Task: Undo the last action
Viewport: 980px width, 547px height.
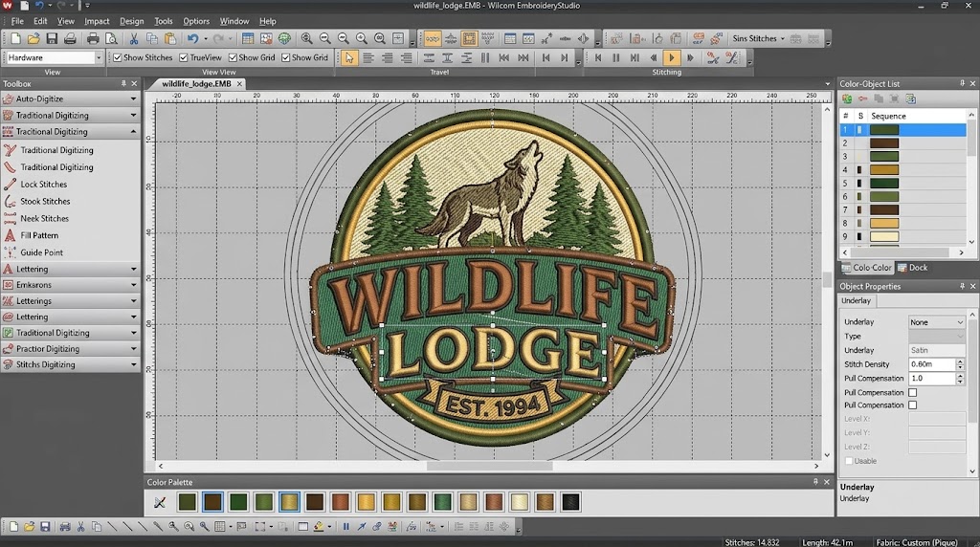Action: [x=192, y=38]
